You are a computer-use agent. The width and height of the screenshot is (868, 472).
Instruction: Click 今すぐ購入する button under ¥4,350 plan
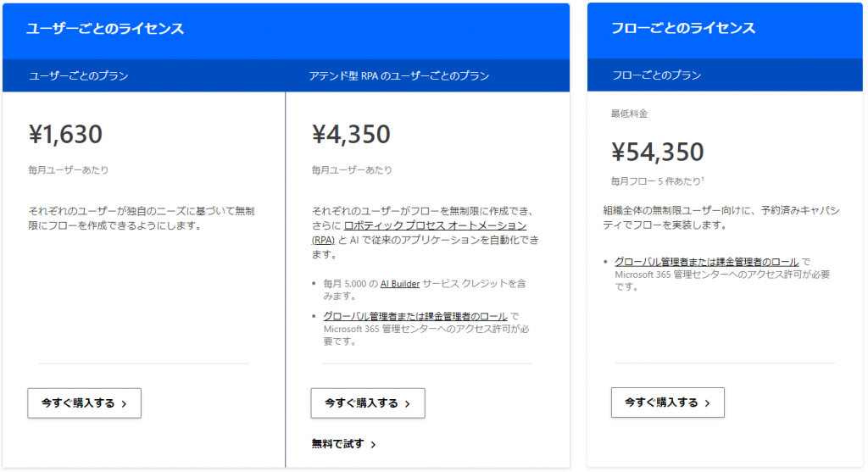[368, 403]
